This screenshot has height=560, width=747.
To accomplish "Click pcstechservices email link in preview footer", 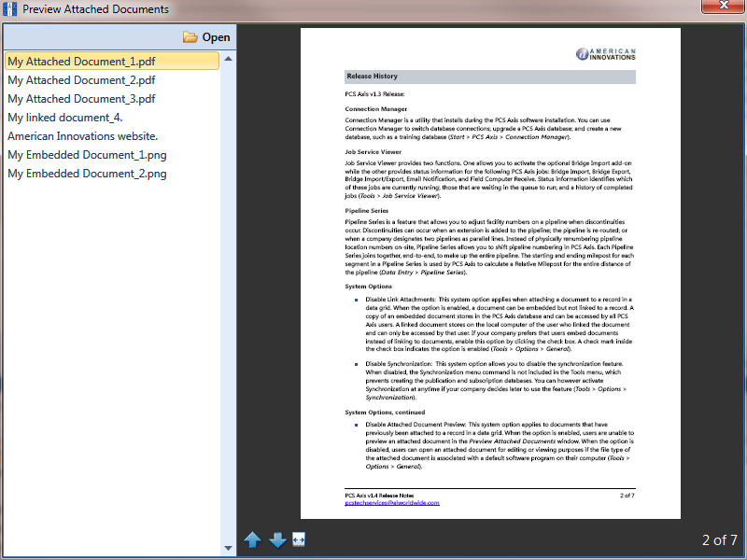I will (x=392, y=503).
